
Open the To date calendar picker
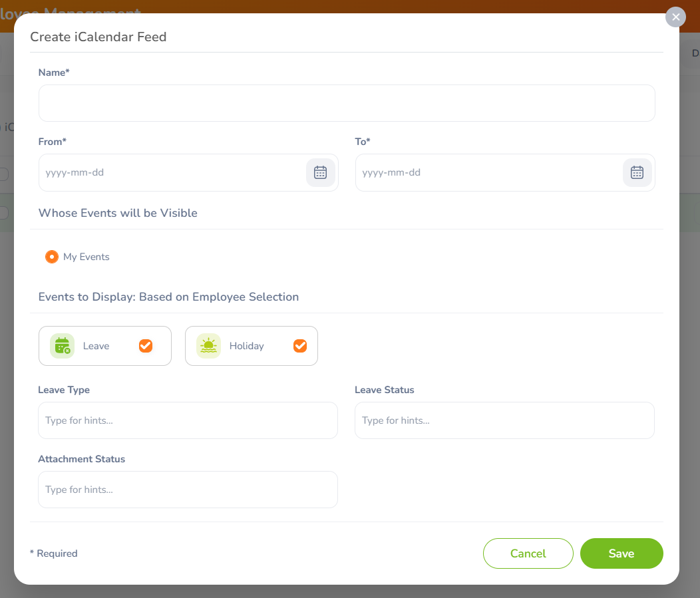(x=637, y=173)
